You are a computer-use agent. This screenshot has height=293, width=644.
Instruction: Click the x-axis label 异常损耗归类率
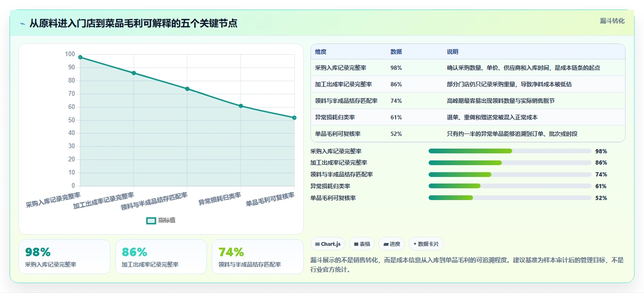pos(220,199)
